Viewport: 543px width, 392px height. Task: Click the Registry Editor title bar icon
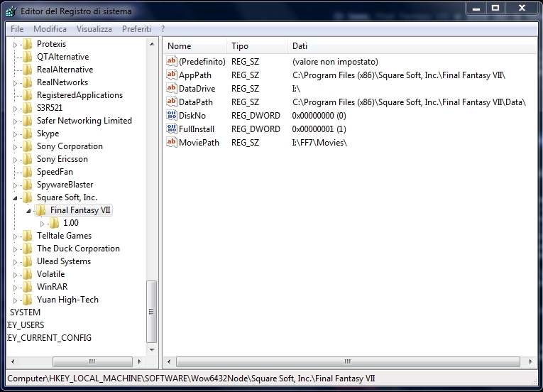coord(11,11)
